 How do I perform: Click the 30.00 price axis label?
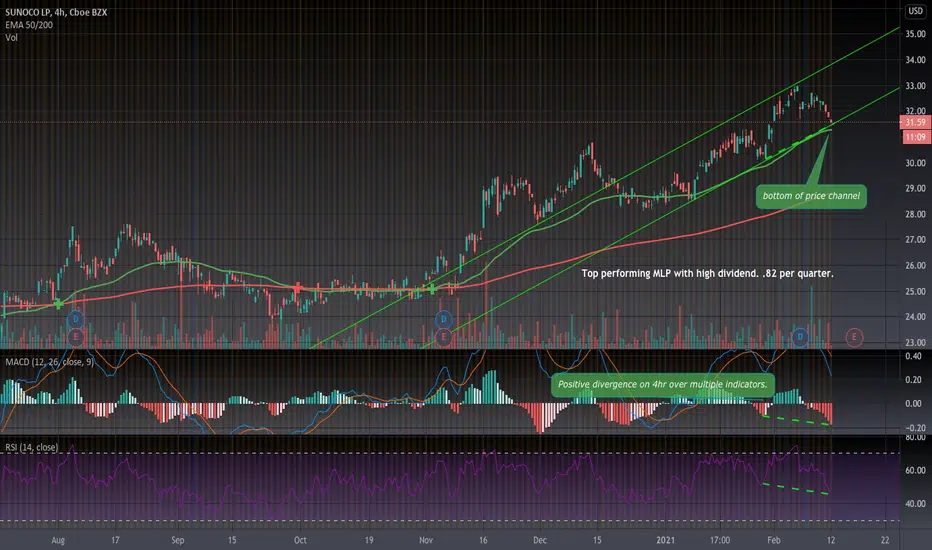point(915,163)
